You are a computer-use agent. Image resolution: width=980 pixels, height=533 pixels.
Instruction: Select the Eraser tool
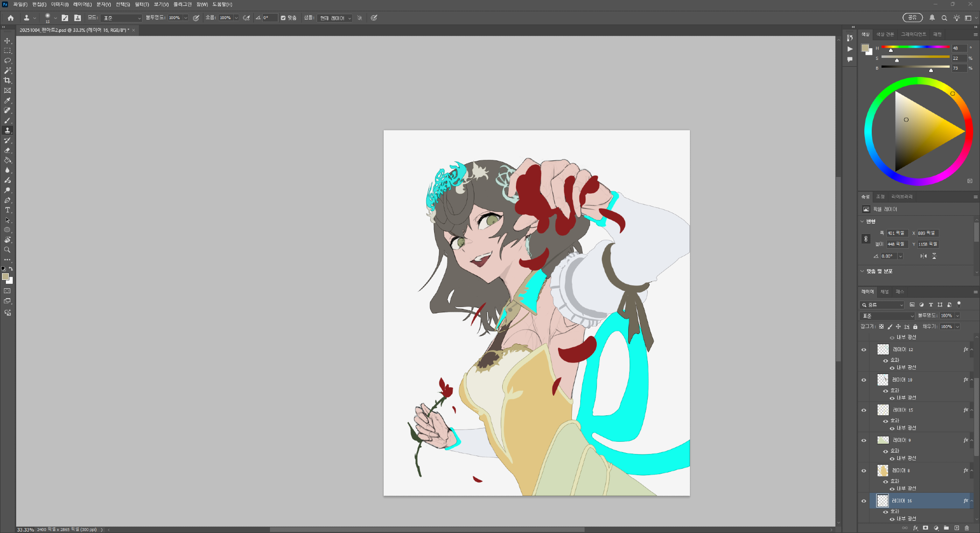click(7, 151)
